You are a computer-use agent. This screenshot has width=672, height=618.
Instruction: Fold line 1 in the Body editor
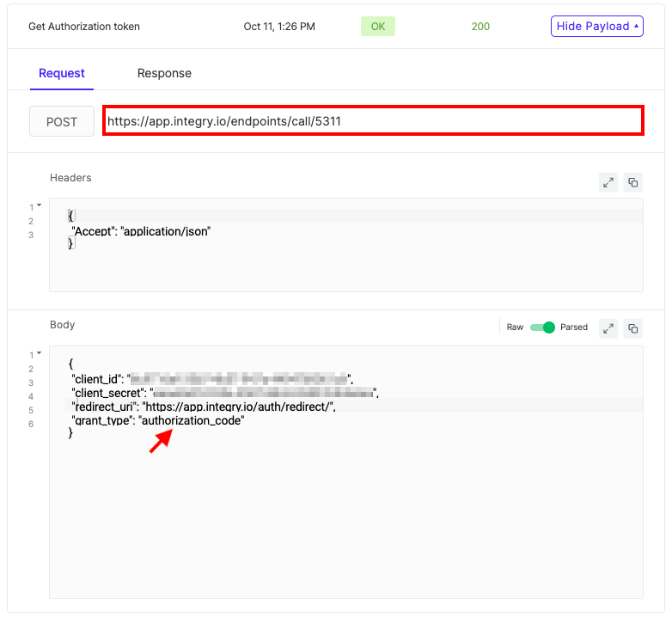[x=39, y=353]
